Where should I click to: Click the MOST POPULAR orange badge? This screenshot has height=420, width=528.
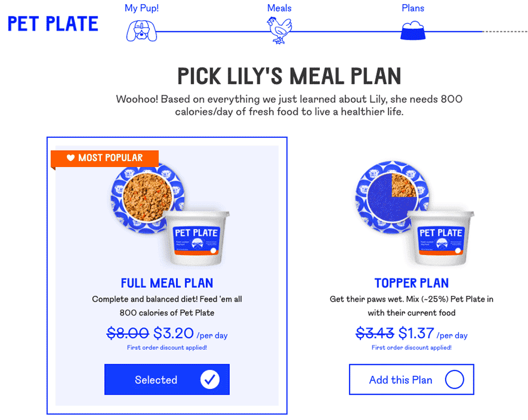[105, 158]
